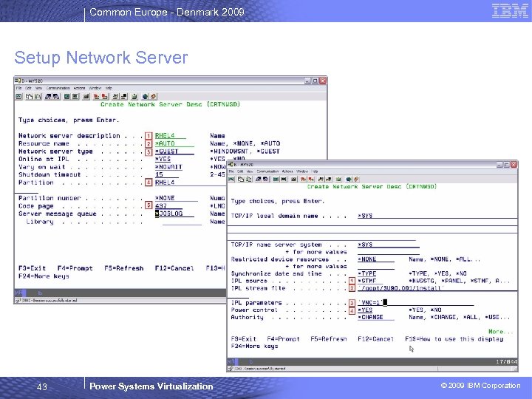Open Help menu in right terminal window
Viewport: 532px width, 399px height.
[x=315, y=171]
